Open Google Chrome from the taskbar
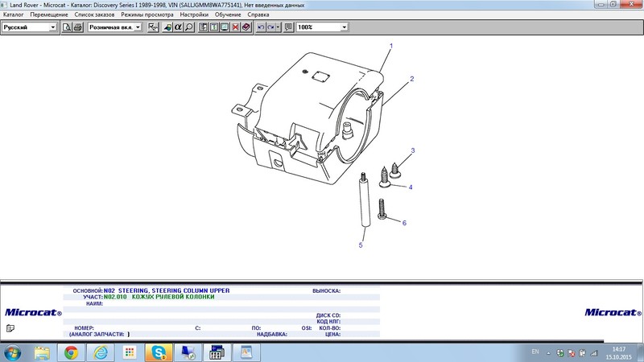Viewport: 644px width, 362px height. point(71,352)
